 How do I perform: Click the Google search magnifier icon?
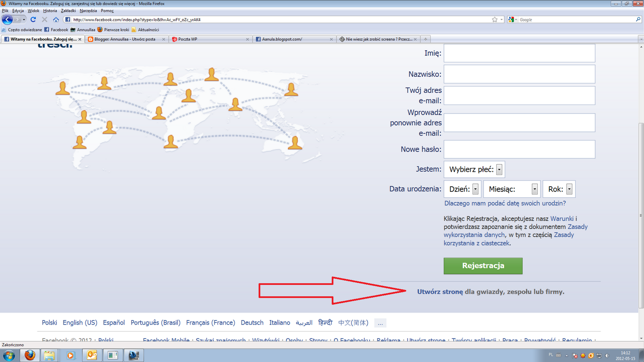[638, 19]
